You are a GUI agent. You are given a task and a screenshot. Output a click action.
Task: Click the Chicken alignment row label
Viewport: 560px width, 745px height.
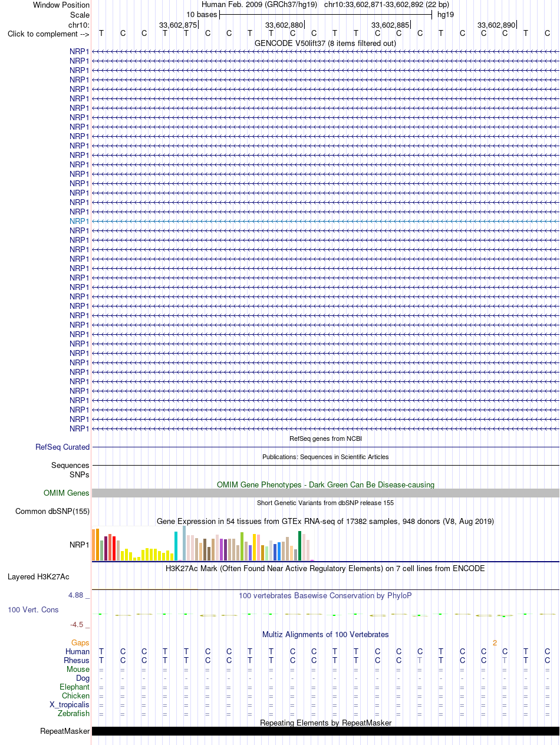coord(76,696)
